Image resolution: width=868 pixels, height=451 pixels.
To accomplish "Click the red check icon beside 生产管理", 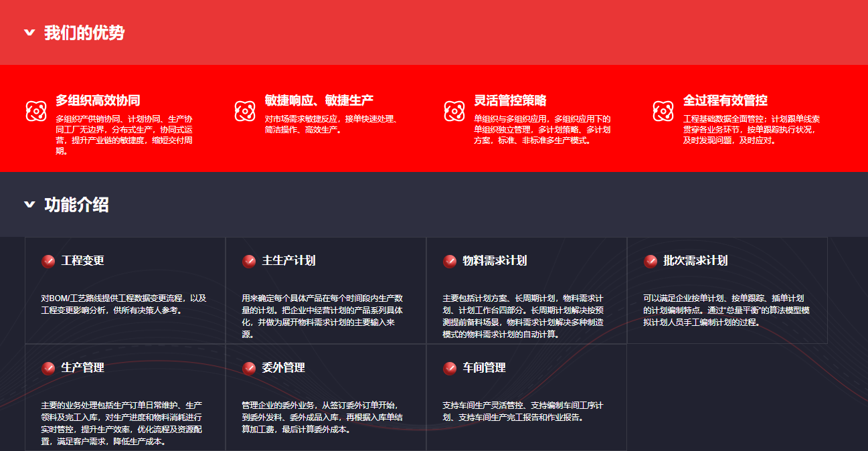I will click(x=48, y=368).
